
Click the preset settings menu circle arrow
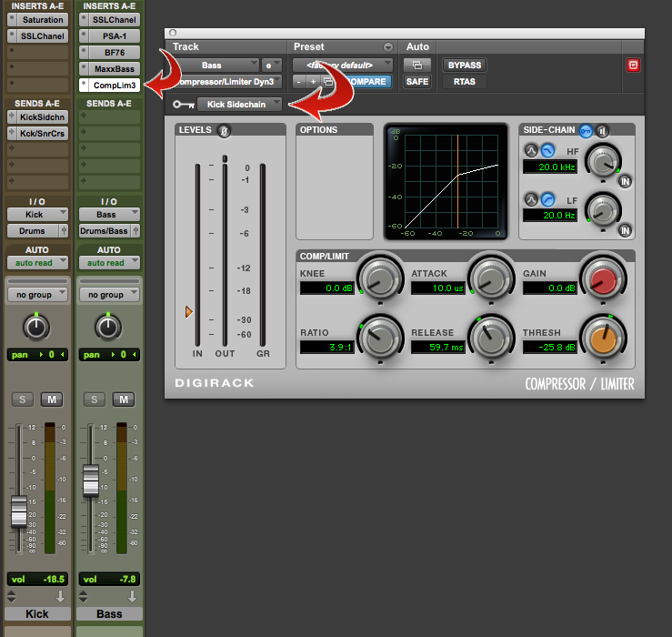388,46
